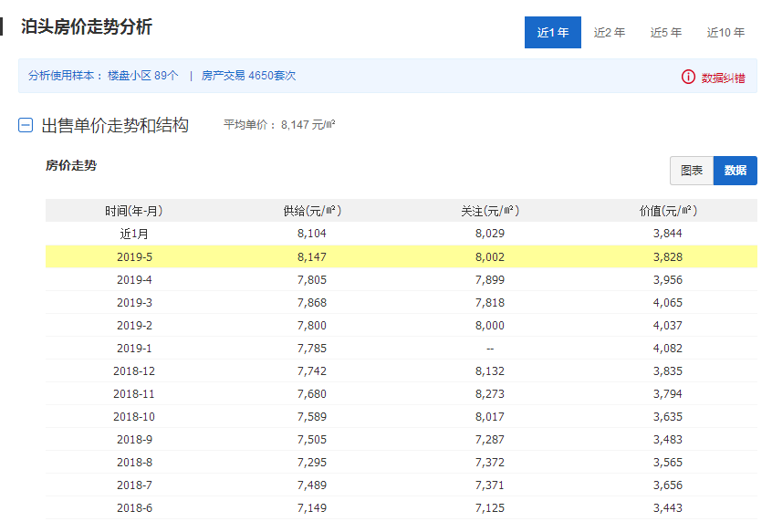Click the 2018-10 date cell
The width and height of the screenshot is (772, 532).
tap(134, 417)
